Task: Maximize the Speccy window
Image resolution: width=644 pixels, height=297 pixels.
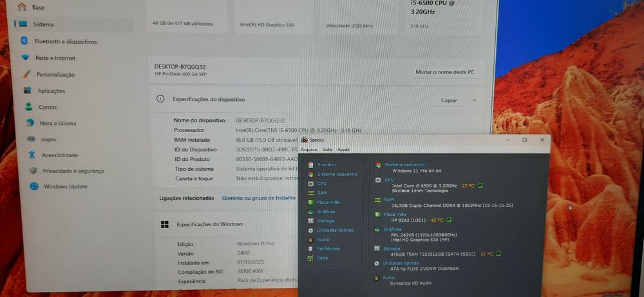Action: 524,140
